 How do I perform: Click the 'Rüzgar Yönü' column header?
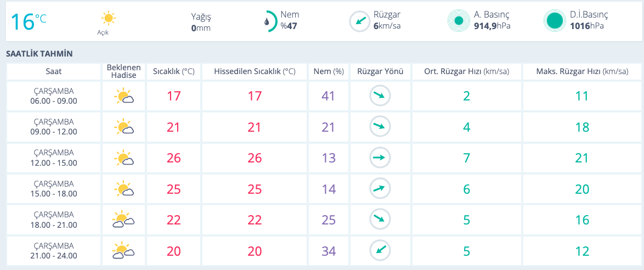coord(380,72)
